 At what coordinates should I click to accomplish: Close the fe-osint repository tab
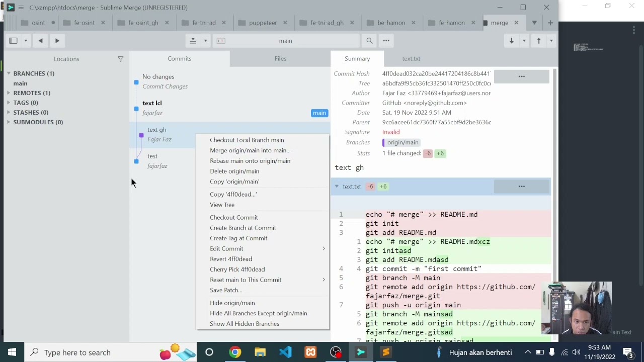point(103,23)
